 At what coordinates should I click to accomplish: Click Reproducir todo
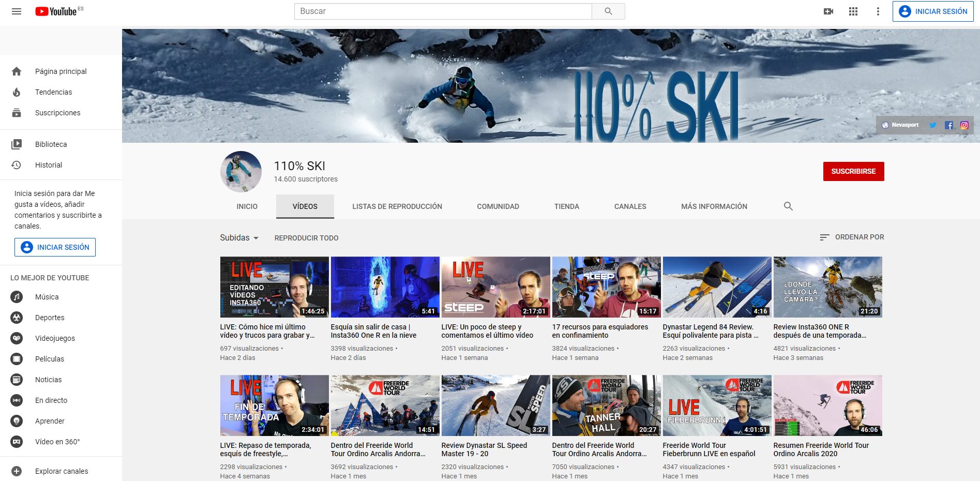click(x=306, y=238)
